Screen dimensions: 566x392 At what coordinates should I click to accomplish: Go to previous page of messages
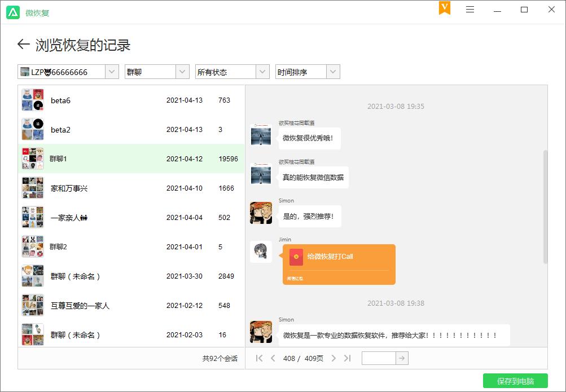(273, 358)
